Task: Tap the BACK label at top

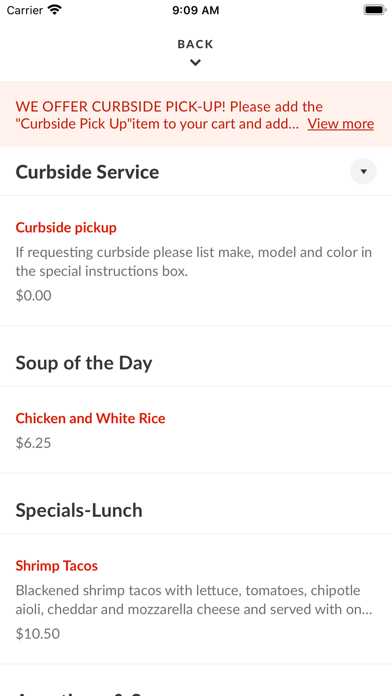Action: coord(195,44)
